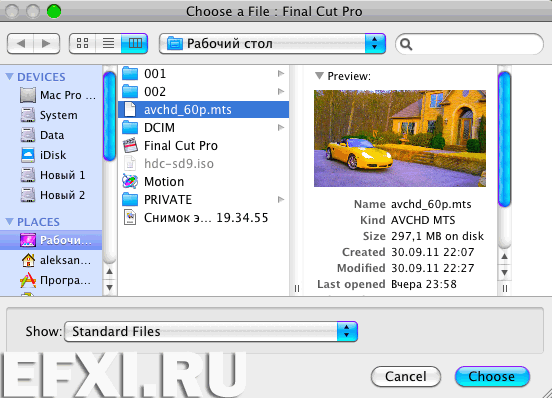This screenshot has height=398, width=552.
Task: Go forward with the right arrow button
Action: pos(46,44)
